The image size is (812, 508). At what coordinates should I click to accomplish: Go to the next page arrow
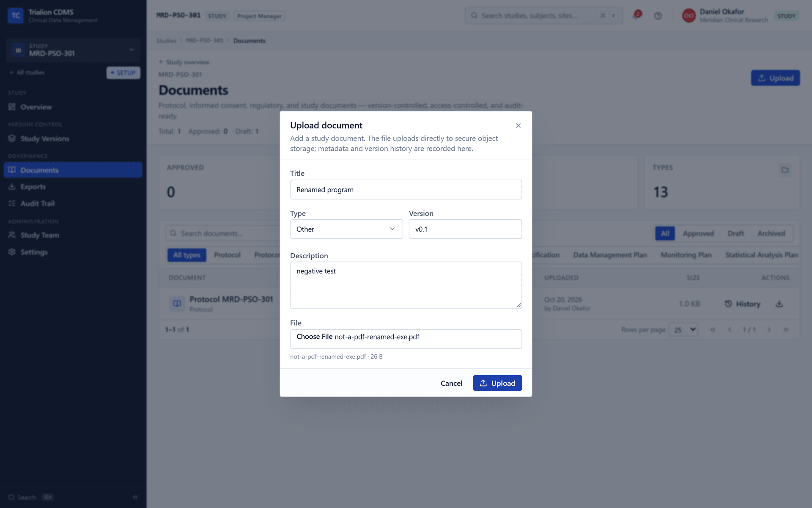769,329
